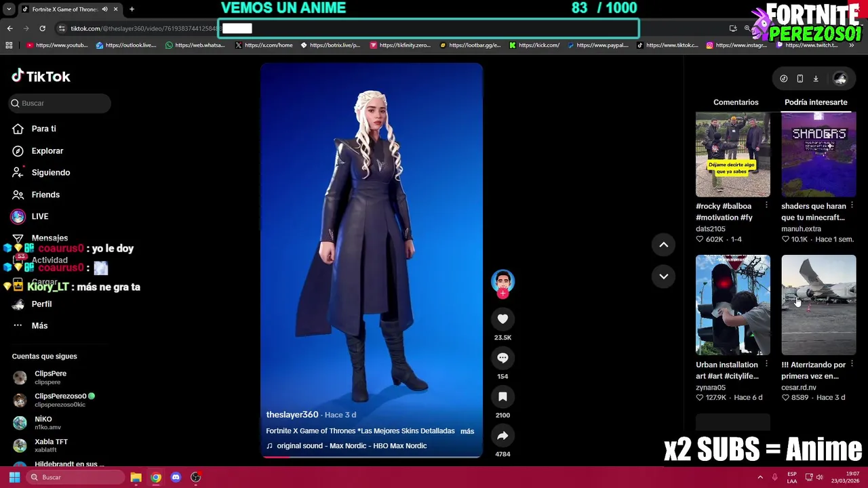The height and width of the screenshot is (488, 868).
Task: Open the kick.com bookmark
Action: 534,45
